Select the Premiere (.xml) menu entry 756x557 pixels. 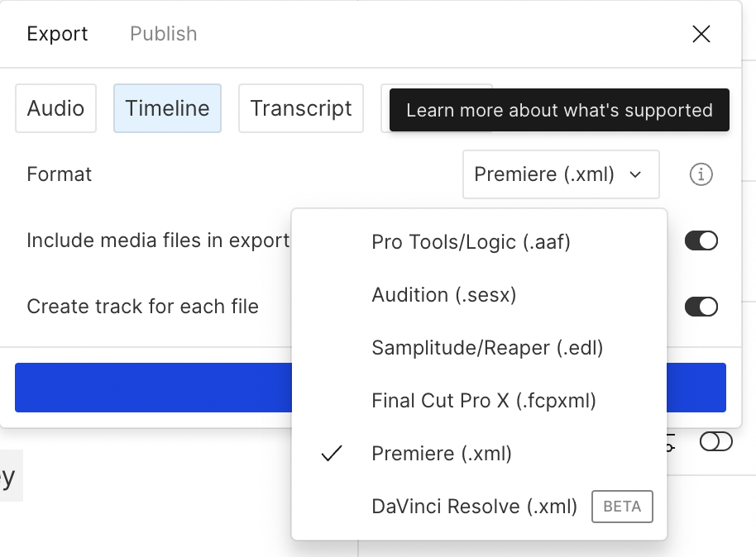442,454
